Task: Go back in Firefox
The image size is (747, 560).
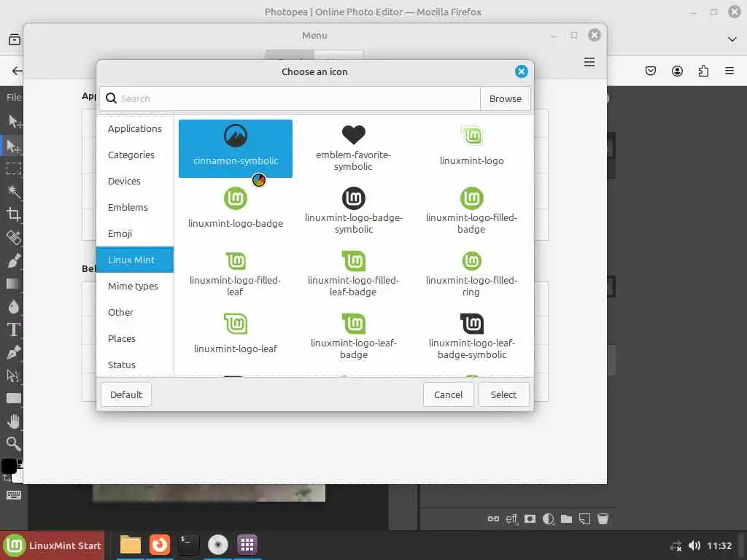Action: pyautogui.click(x=18, y=71)
